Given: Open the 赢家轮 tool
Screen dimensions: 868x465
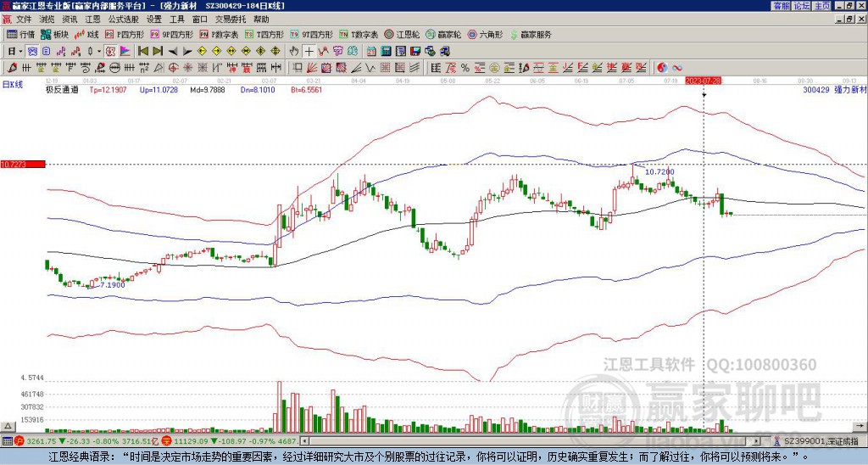Looking at the screenshot, I should (x=443, y=34).
